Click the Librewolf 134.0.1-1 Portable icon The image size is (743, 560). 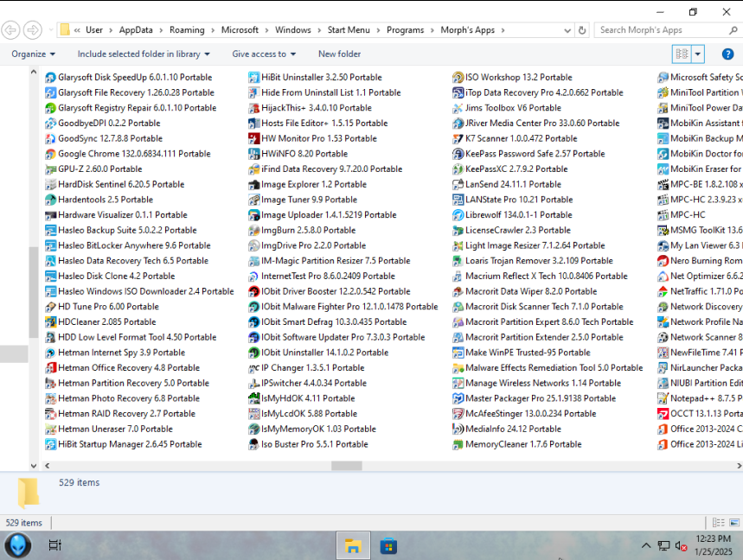pyautogui.click(x=458, y=215)
